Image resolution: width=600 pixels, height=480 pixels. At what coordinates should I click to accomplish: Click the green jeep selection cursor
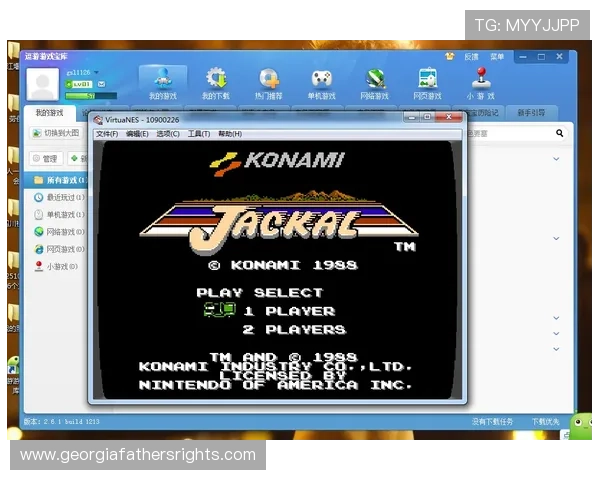(x=220, y=310)
